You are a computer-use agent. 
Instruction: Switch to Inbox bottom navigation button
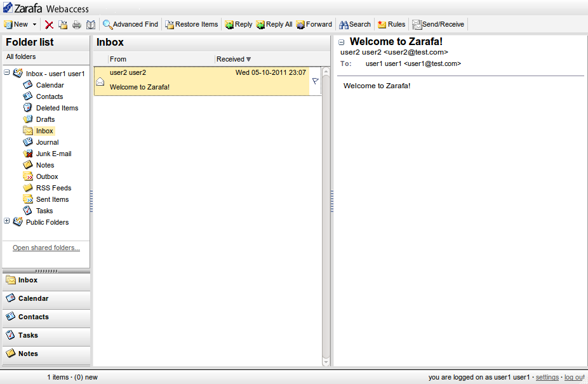(x=46, y=281)
